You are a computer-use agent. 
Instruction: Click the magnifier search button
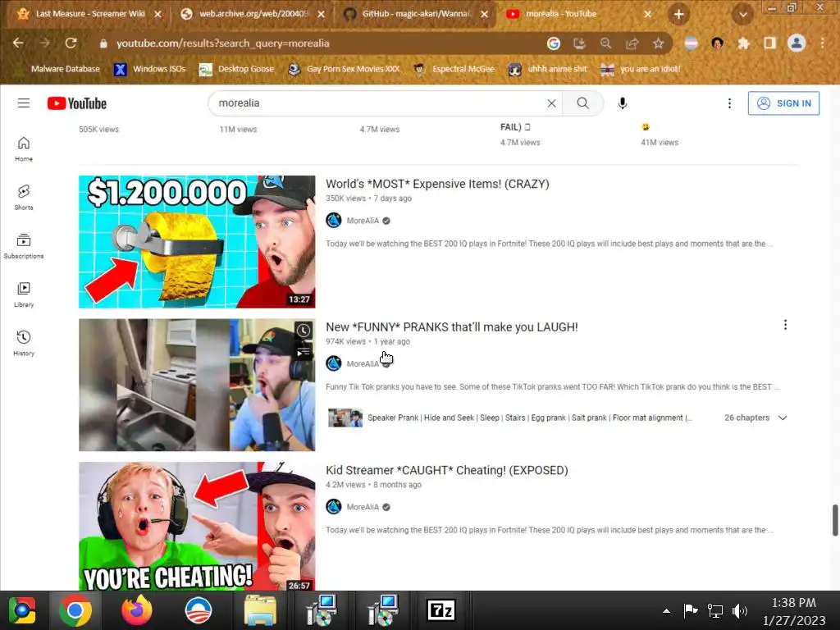583,103
